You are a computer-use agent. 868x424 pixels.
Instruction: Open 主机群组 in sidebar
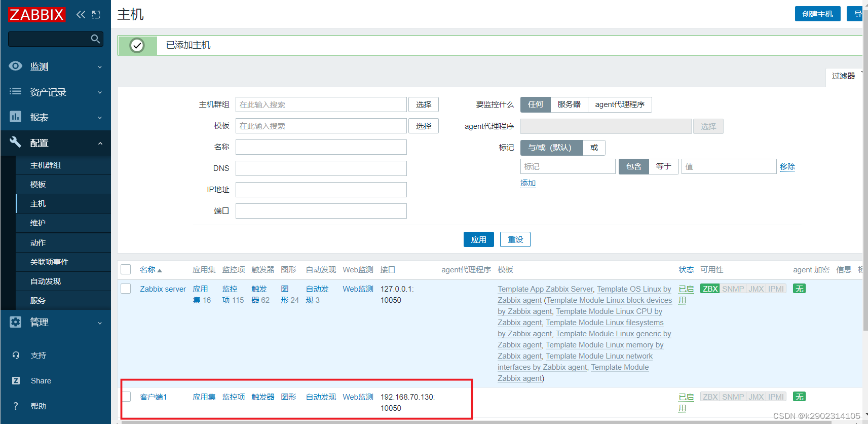click(46, 165)
